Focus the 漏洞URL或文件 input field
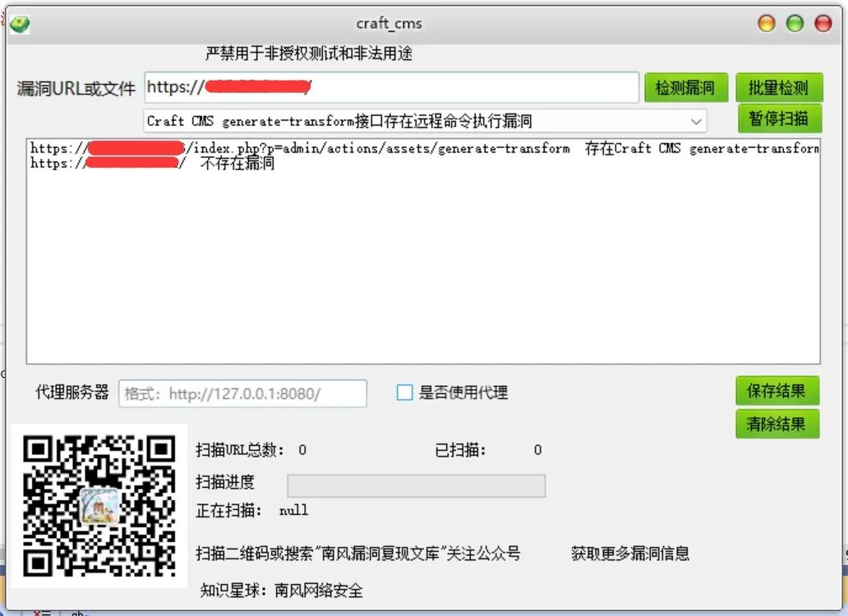The image size is (848, 616). [x=392, y=87]
